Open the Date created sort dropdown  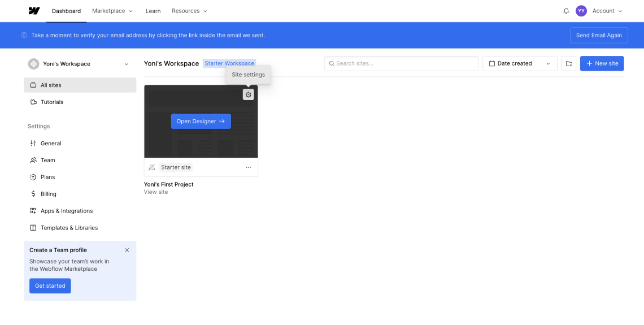pos(519,64)
